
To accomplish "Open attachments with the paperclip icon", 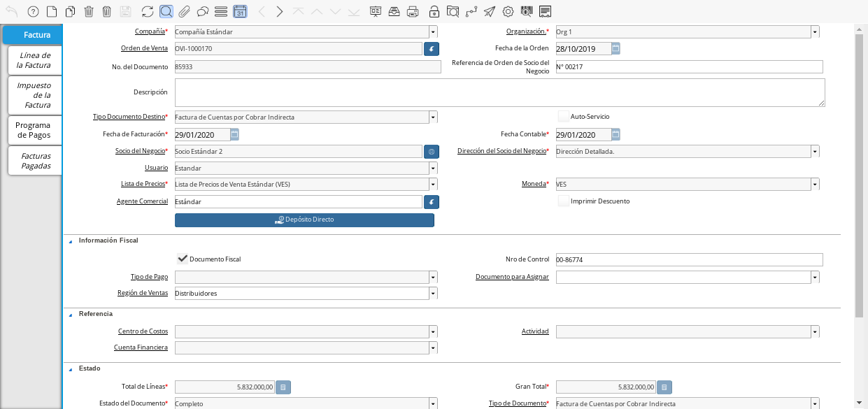I will pyautogui.click(x=184, y=11).
